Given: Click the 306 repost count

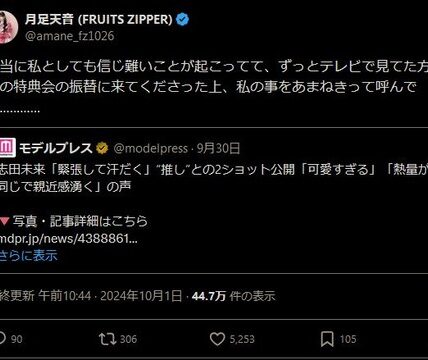Looking at the screenshot, I should pos(128,339).
